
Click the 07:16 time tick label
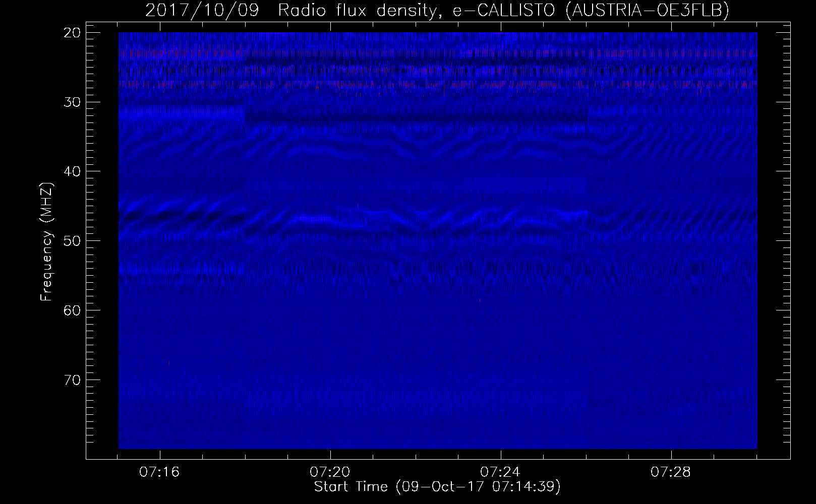point(160,473)
